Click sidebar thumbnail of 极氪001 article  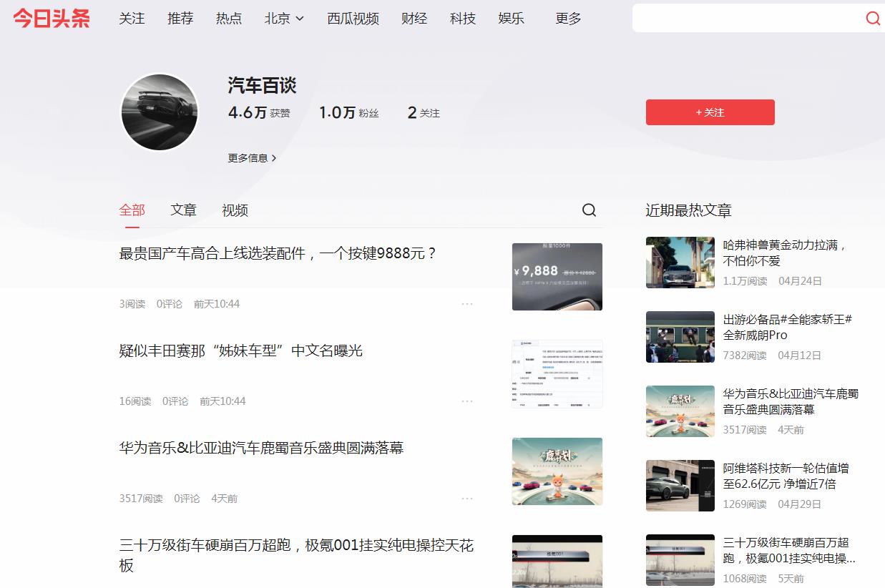click(x=680, y=560)
